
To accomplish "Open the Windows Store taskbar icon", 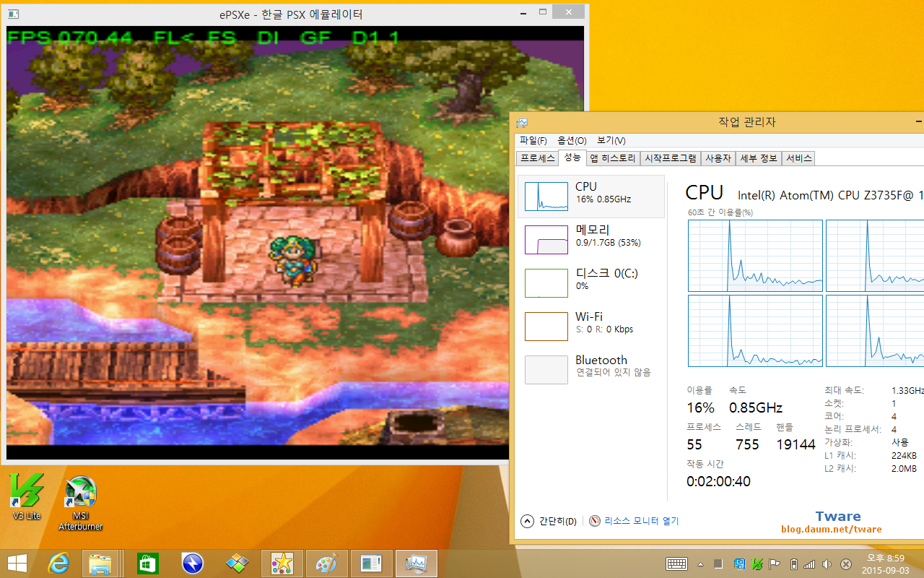I will point(147,564).
